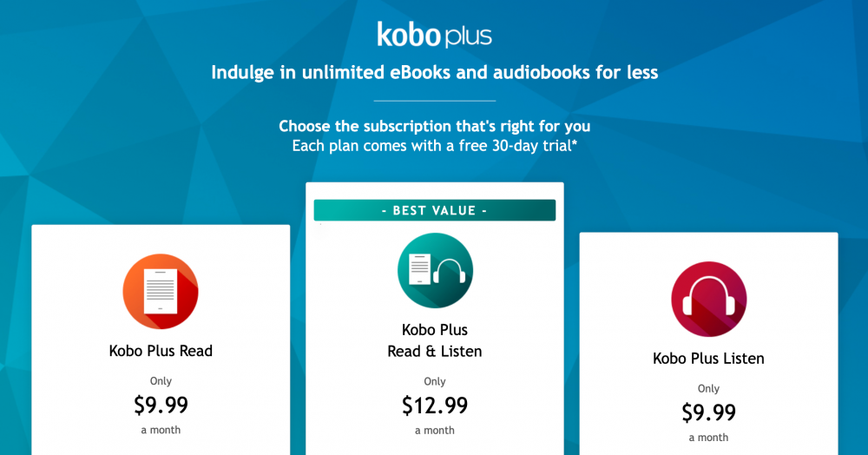Click the $9.99 price under Kobo Plus Listen
Image resolution: width=868 pixels, height=455 pixels.
coord(708,412)
